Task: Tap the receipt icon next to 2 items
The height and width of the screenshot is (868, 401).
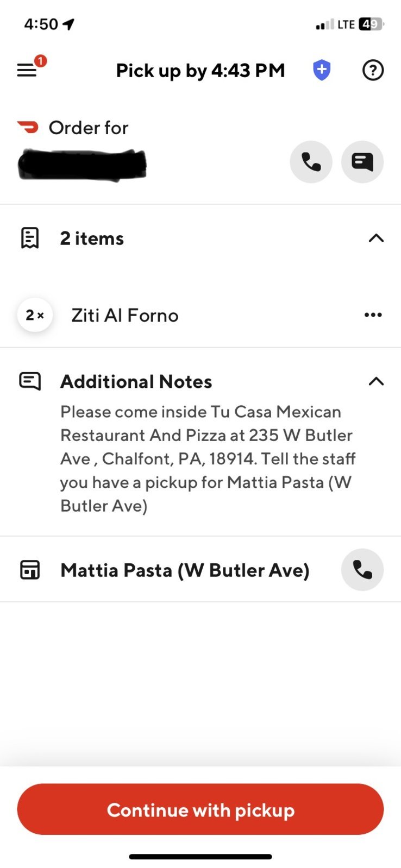Action: pyautogui.click(x=30, y=238)
